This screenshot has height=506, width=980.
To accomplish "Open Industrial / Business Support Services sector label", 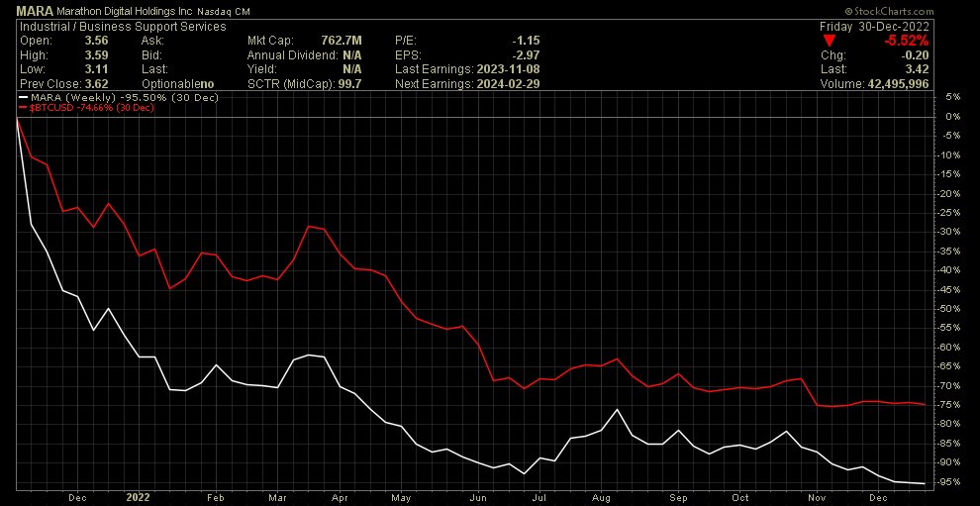I will [115, 27].
